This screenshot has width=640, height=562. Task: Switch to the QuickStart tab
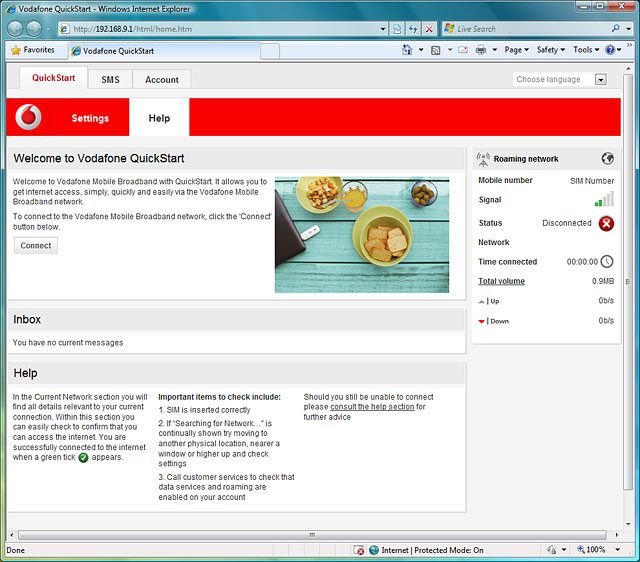pyautogui.click(x=53, y=78)
